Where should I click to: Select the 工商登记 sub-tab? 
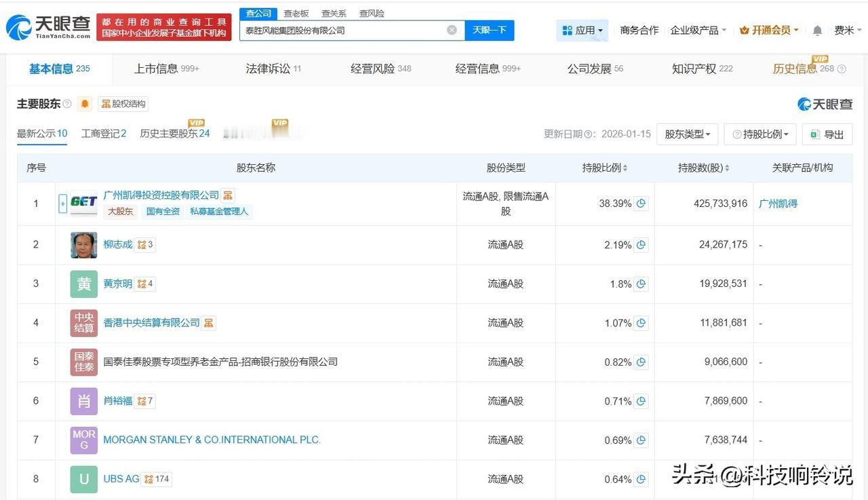click(x=104, y=134)
